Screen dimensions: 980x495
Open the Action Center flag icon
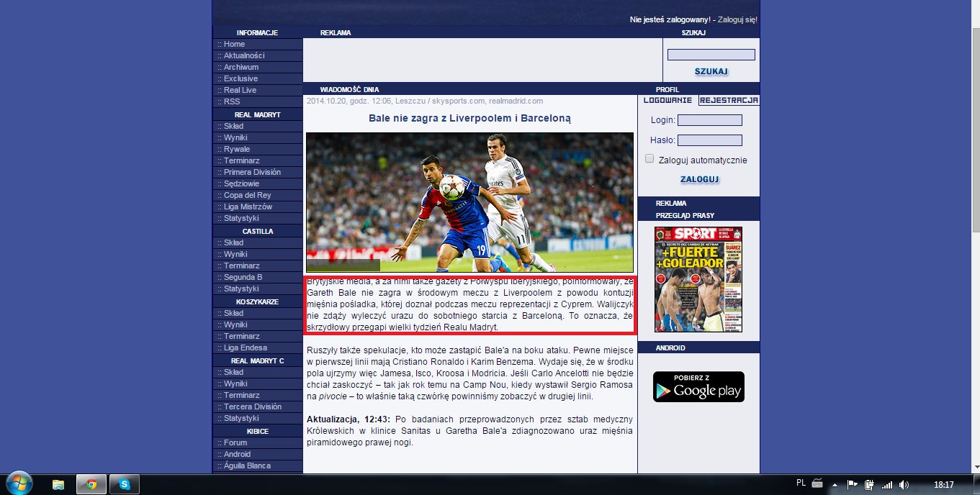coord(852,484)
